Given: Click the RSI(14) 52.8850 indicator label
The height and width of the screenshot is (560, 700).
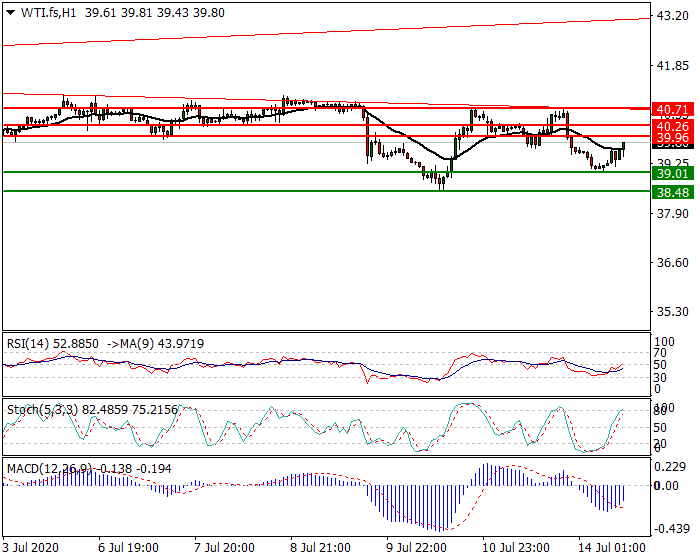Looking at the screenshot, I should coord(53,344).
